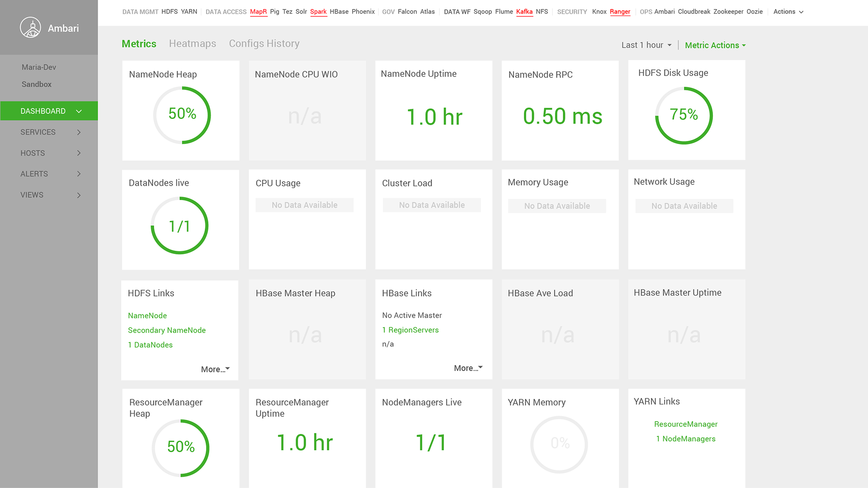Image resolution: width=868 pixels, height=488 pixels.
Task: Collapse the Dashboard menu chevron
Action: pos(79,111)
